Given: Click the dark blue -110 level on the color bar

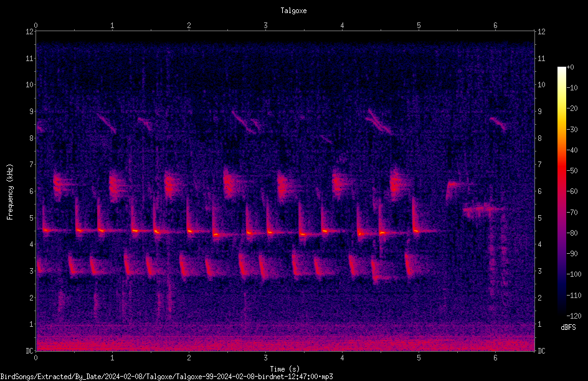Looking at the screenshot, I should (561, 295).
